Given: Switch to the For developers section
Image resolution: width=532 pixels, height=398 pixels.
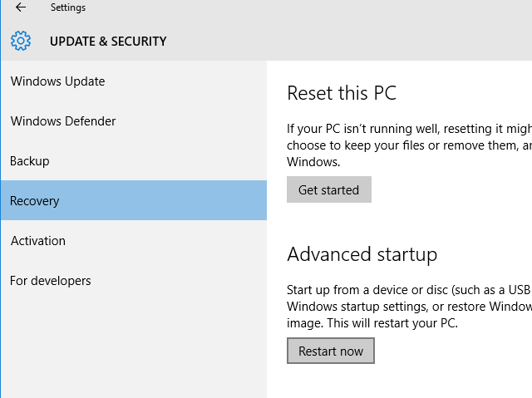Looking at the screenshot, I should (51, 281).
